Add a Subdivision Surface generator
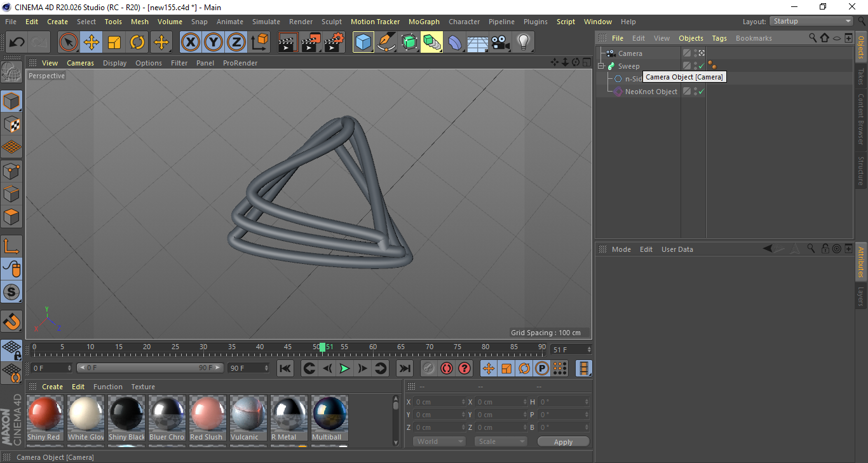The height and width of the screenshot is (463, 868). pos(409,43)
